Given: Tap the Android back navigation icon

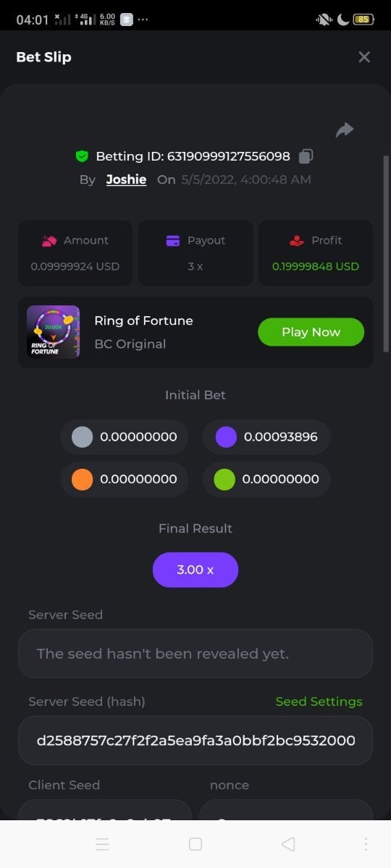Looking at the screenshot, I should click(x=288, y=844).
